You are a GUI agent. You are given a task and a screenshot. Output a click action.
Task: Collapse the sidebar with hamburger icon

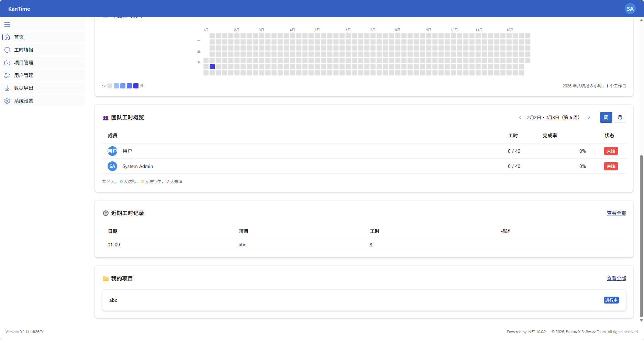click(x=7, y=24)
